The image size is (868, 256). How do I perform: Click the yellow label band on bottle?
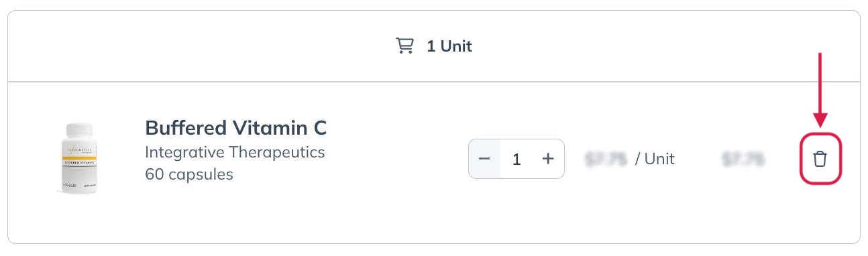point(79,158)
